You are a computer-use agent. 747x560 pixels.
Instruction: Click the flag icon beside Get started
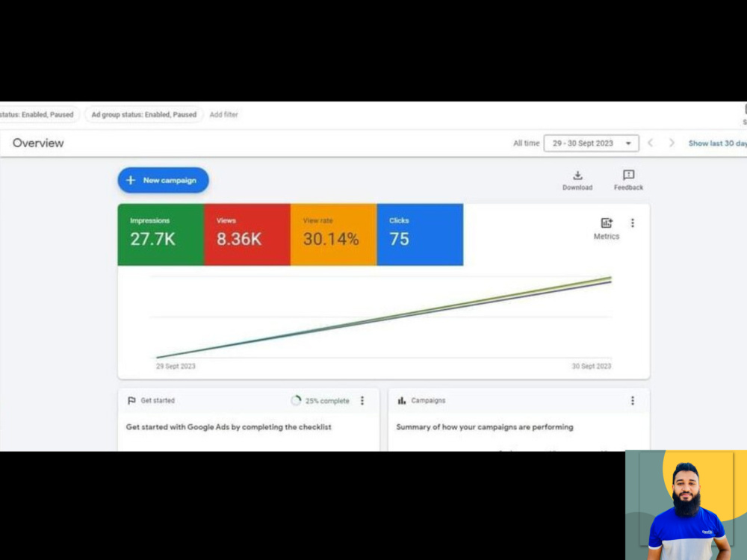[131, 400]
